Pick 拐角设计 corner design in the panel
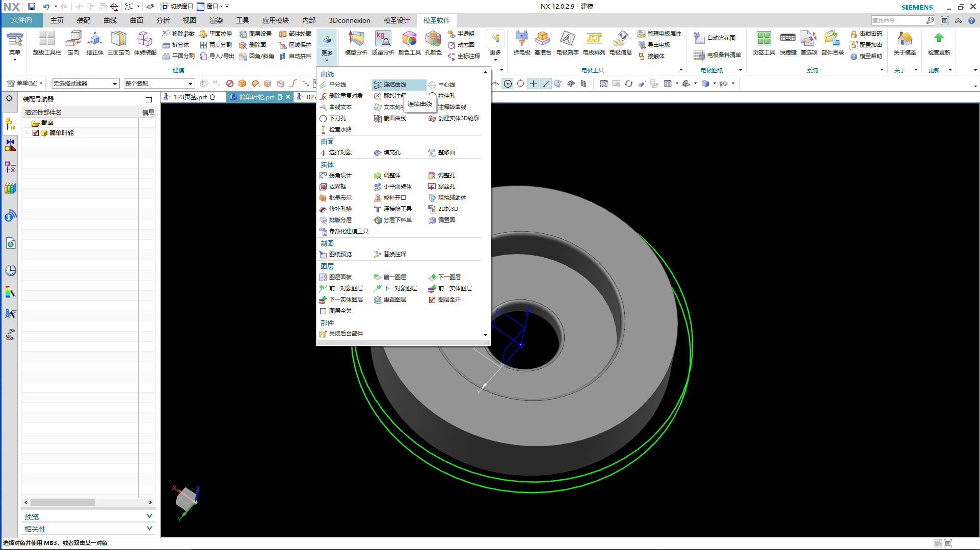 tap(336, 175)
